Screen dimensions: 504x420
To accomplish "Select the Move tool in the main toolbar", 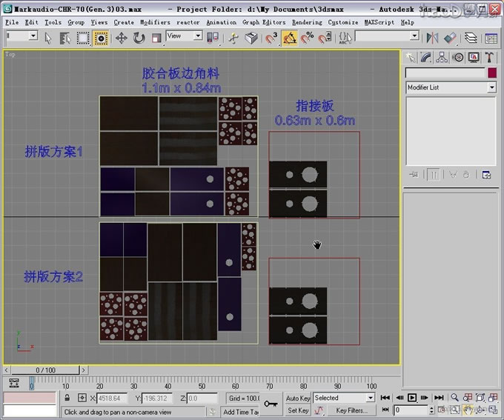I will pyautogui.click(x=121, y=37).
